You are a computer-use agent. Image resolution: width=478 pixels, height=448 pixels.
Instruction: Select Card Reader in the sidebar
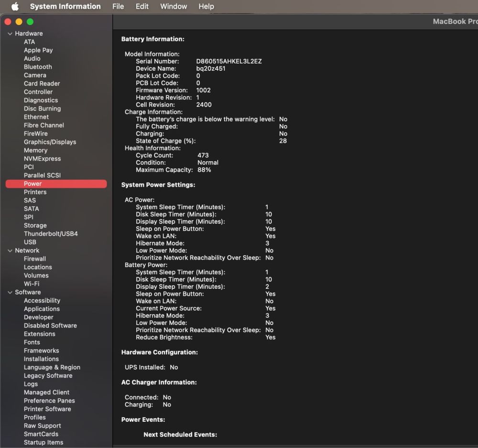42,84
